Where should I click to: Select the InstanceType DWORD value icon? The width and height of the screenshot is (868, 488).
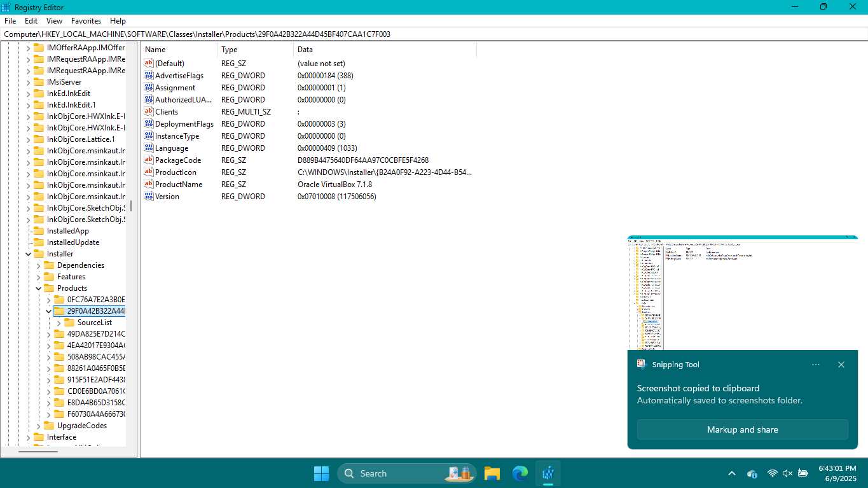pyautogui.click(x=149, y=136)
